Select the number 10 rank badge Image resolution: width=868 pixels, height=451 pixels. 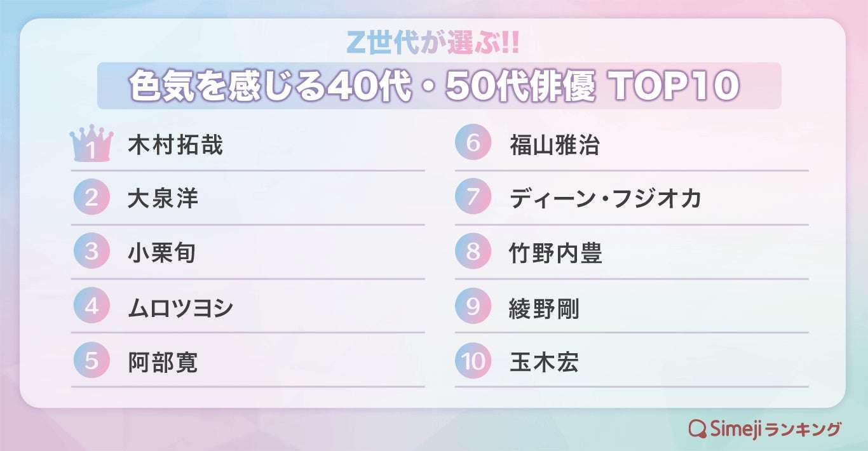pyautogui.click(x=473, y=361)
